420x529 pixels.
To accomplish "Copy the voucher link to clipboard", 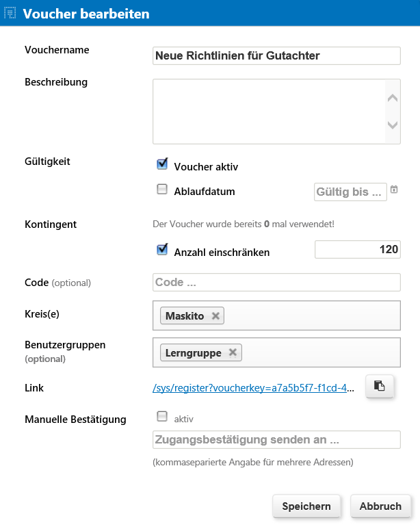I will [380, 386].
